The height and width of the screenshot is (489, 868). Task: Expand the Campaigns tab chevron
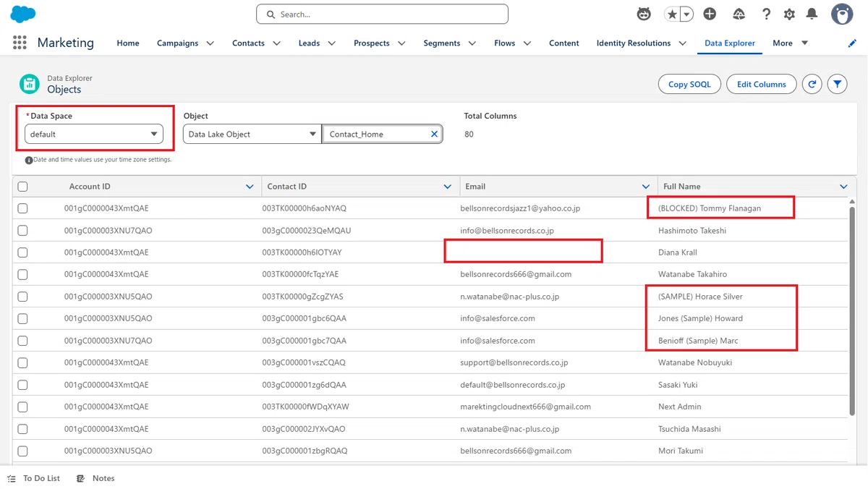[x=210, y=43]
